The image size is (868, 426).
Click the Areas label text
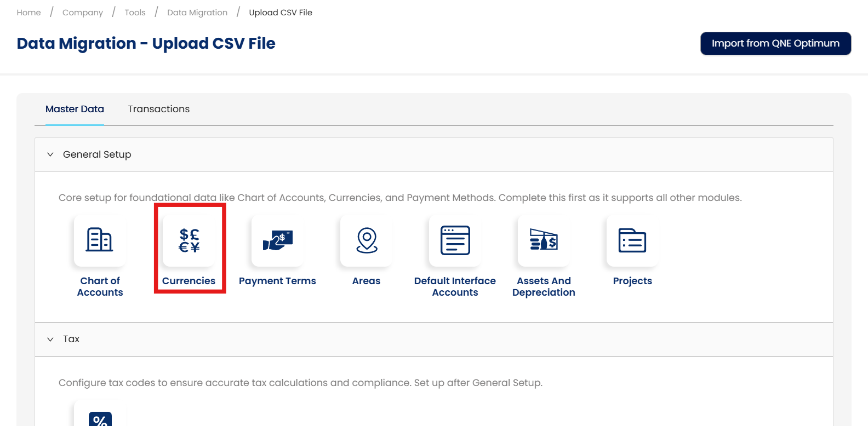pos(367,281)
